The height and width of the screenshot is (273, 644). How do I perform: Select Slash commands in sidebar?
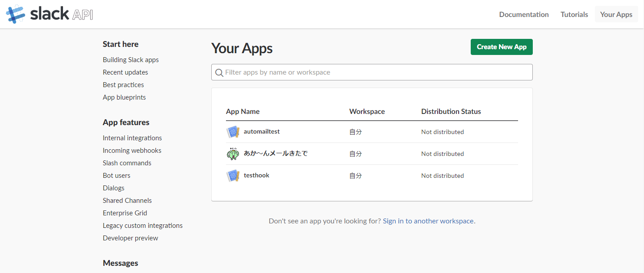click(x=127, y=163)
